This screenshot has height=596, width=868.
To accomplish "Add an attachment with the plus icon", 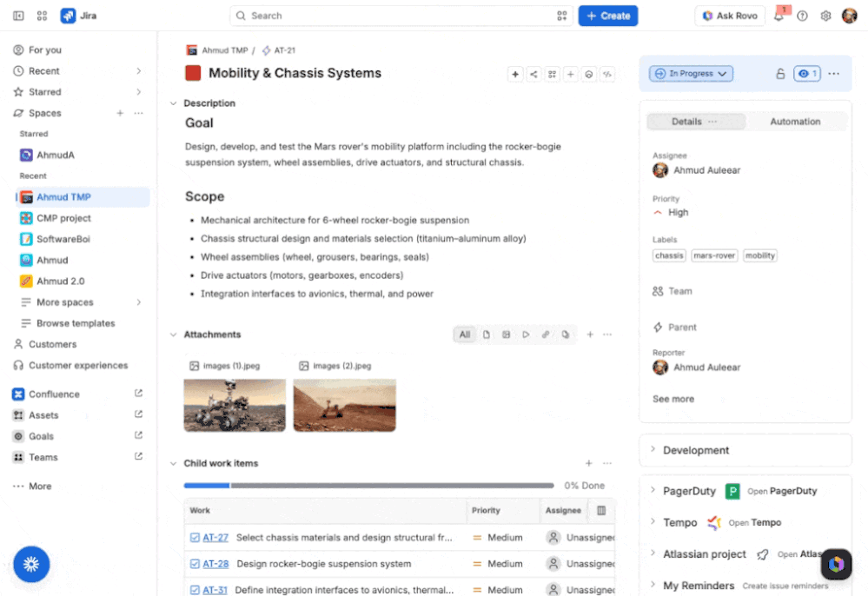I will pyautogui.click(x=590, y=334).
